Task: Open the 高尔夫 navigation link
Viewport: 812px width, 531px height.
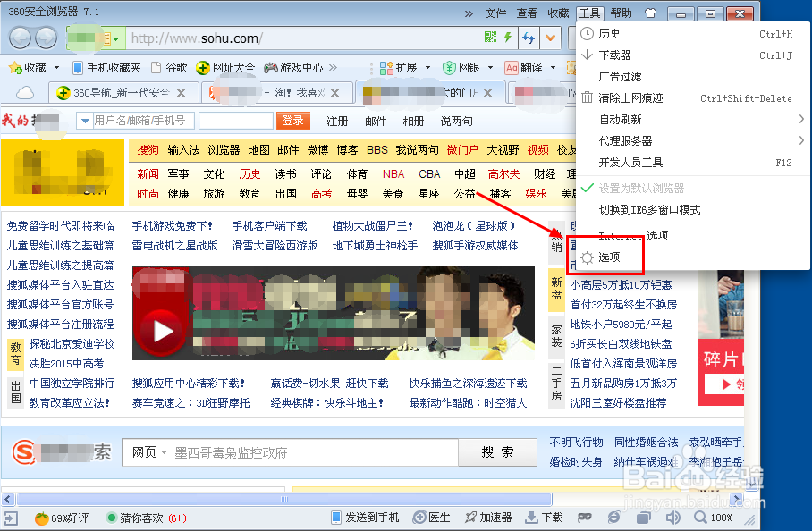Action: 503,174
